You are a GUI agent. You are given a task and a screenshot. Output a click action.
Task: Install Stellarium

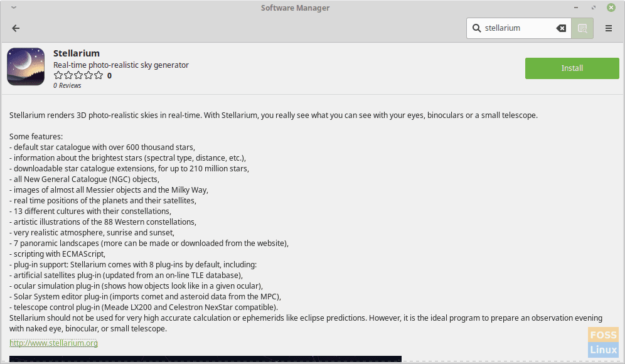[x=572, y=68]
